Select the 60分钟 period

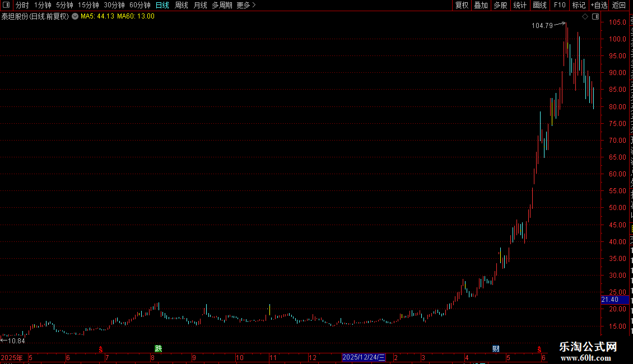coord(139,5)
